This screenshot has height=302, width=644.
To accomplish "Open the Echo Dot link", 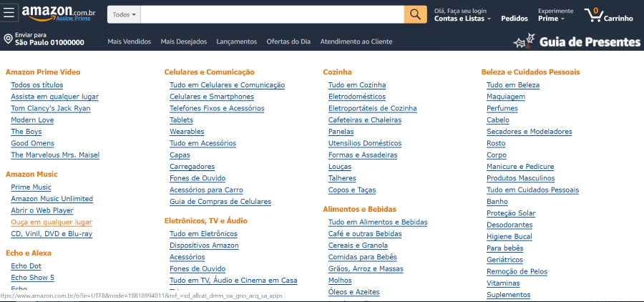I will [26, 266].
